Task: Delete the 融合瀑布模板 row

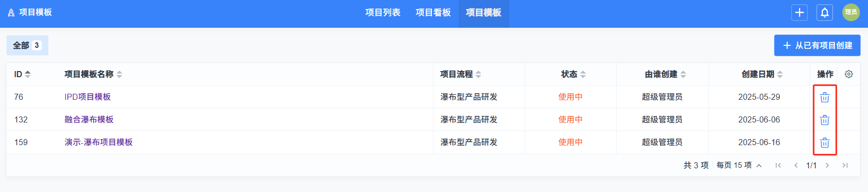Action: (x=824, y=120)
